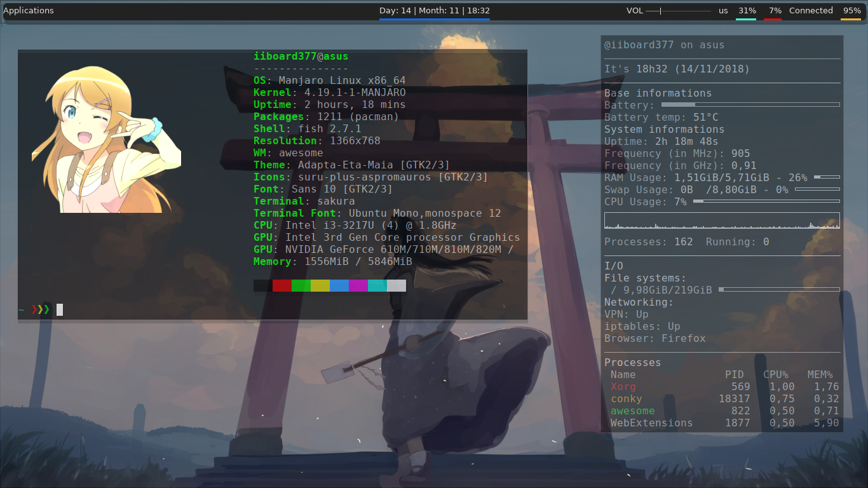
Task: Click Frequency (in GHz): 0,91
Action: point(681,166)
